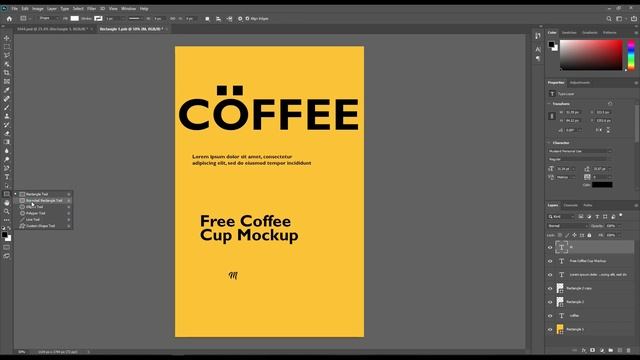Switch to the Paths tab
Image resolution: width=640 pixels, height=360 pixels.
click(588, 205)
